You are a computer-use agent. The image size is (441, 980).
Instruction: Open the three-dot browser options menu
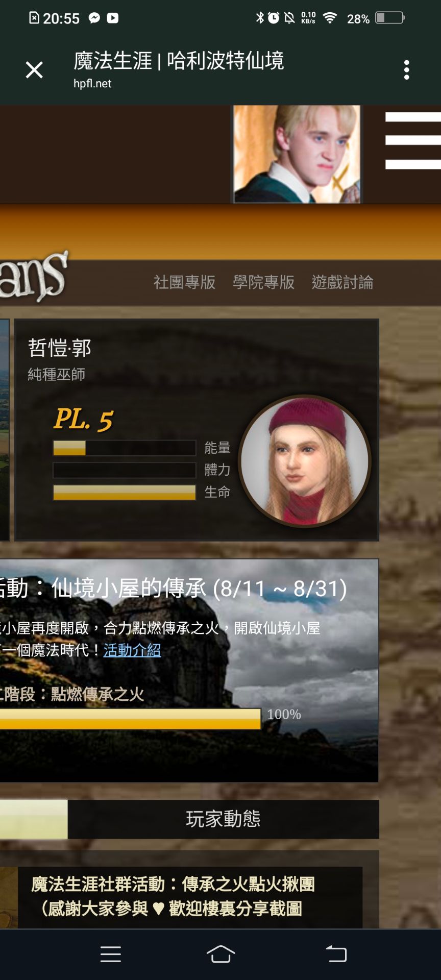point(406,70)
